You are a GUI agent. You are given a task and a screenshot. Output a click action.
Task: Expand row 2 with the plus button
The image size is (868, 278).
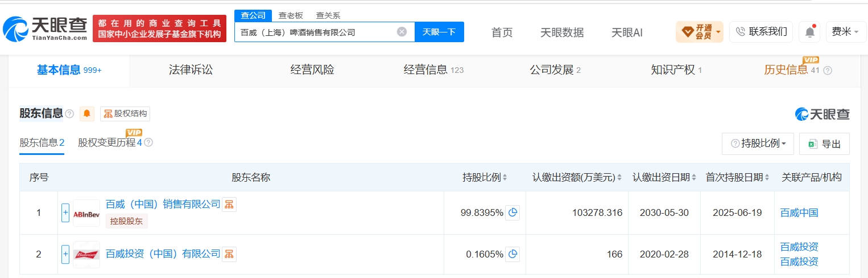click(x=65, y=254)
